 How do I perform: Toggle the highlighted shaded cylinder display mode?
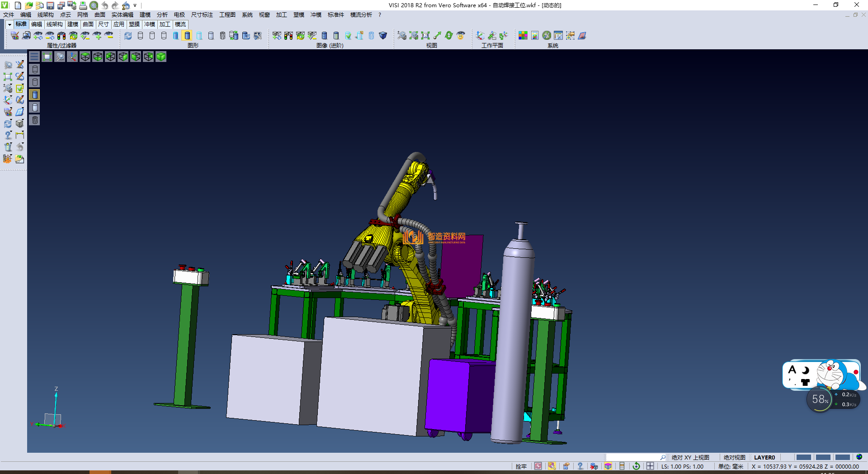187,36
